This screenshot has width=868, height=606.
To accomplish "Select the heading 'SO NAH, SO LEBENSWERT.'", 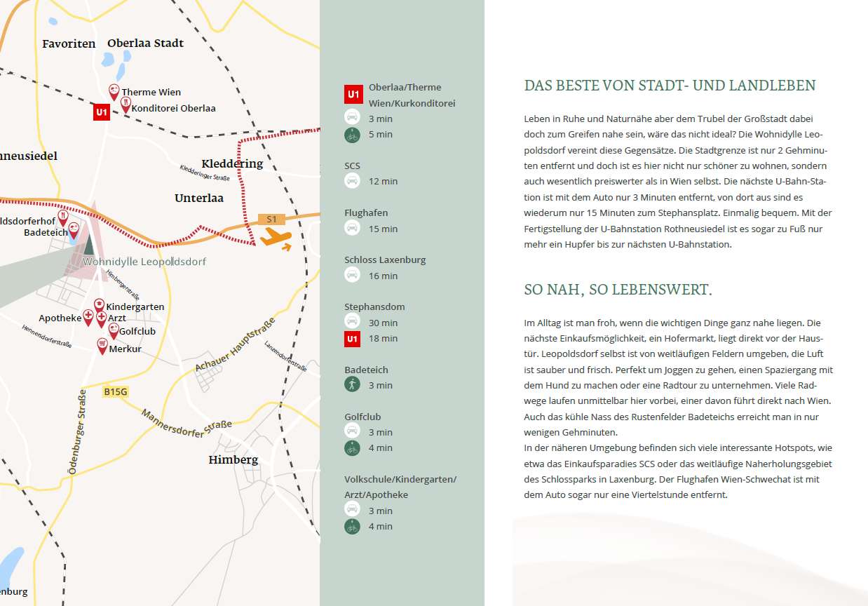I will pyautogui.click(x=618, y=290).
